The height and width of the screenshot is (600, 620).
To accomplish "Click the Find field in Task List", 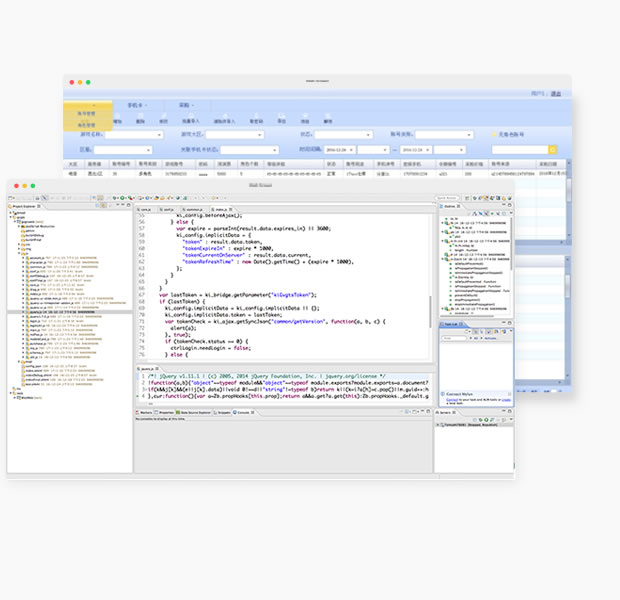I will click(x=454, y=339).
